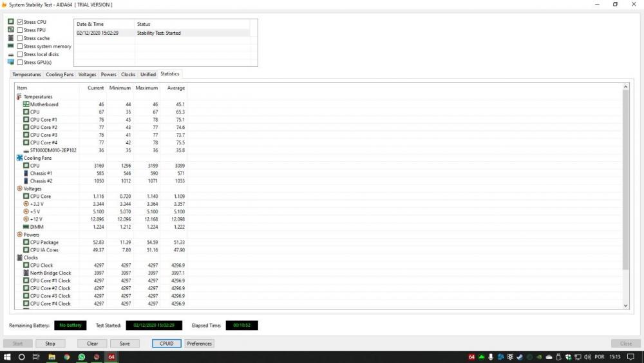Image resolution: width=644 pixels, height=363 pixels.
Task: Click the Temperatures section icon in list
Action: click(19, 97)
